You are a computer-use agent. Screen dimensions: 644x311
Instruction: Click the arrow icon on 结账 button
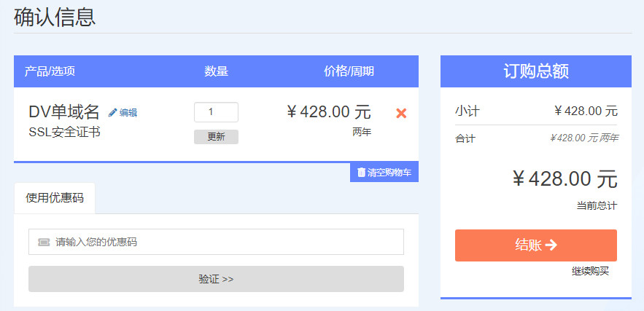point(551,245)
